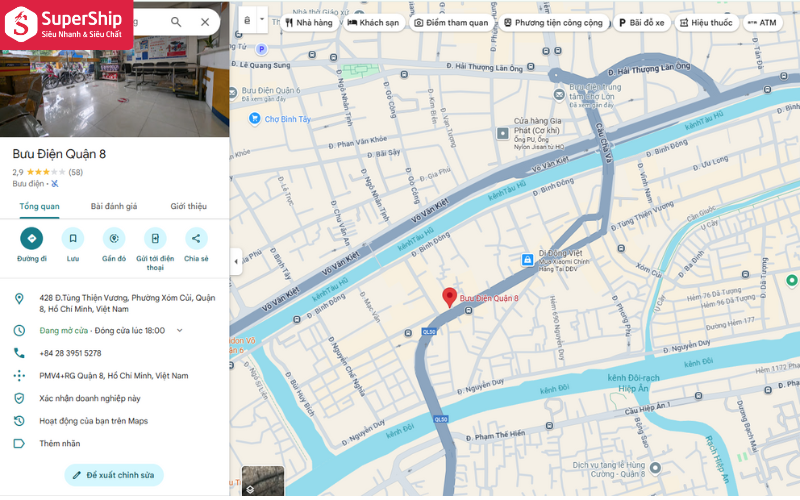Open directions with Đường đi icon
This screenshot has width=800, height=500.
32,238
